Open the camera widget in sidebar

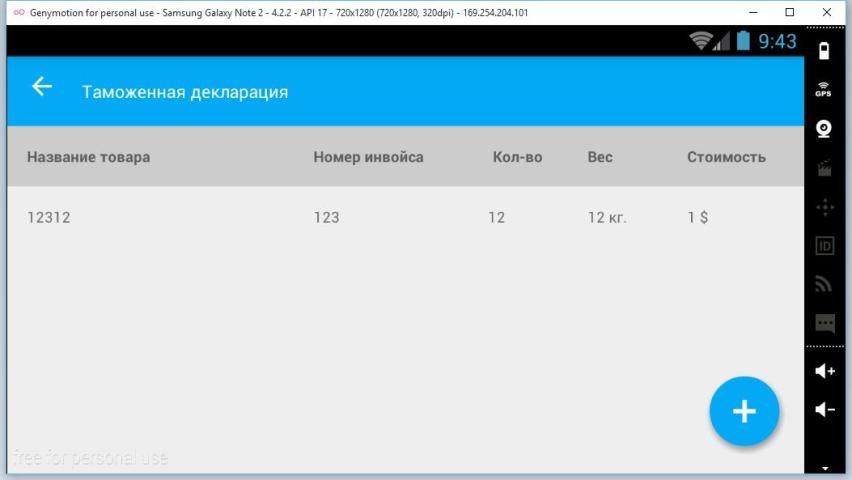[824, 128]
